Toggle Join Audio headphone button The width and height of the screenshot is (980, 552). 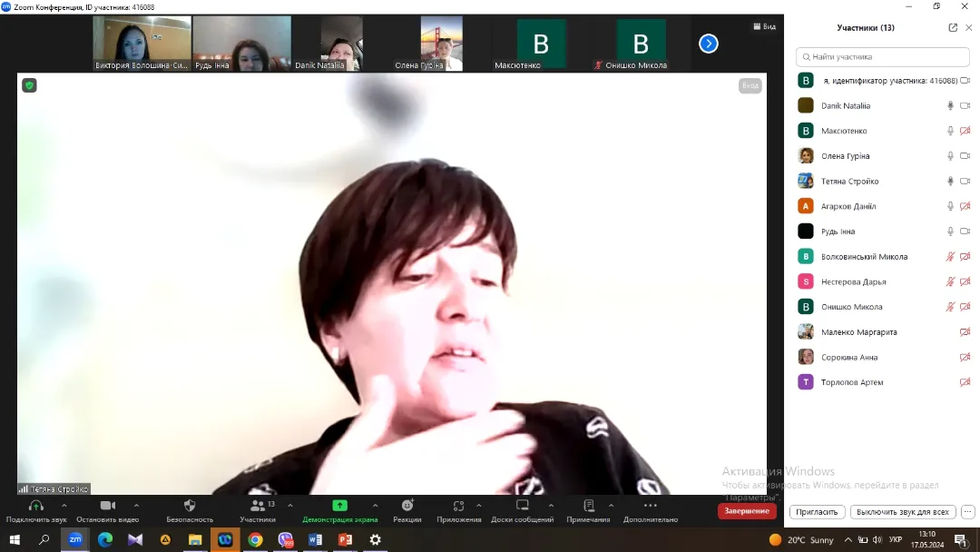[x=36, y=506]
